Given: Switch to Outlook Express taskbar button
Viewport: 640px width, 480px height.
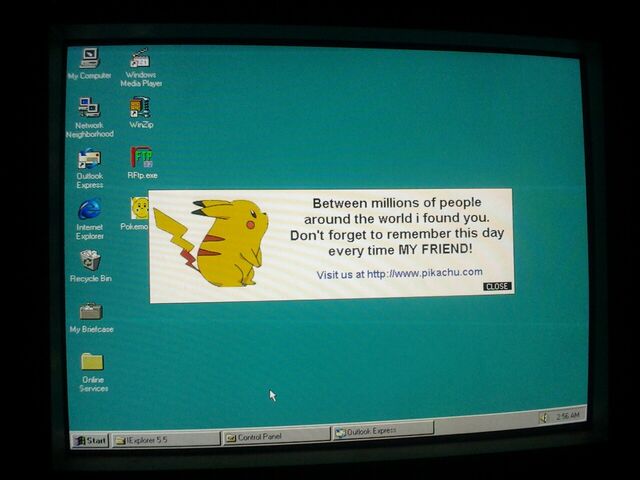Looking at the screenshot, I should (x=383, y=431).
